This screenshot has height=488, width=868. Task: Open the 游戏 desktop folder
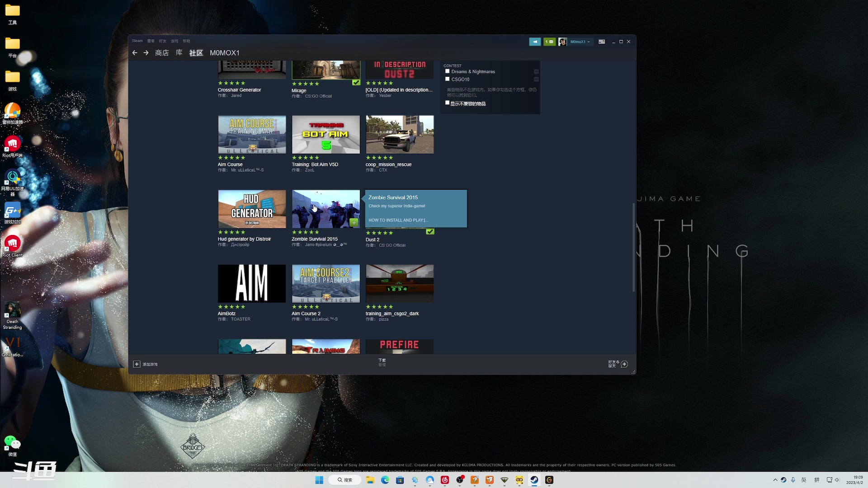[12, 80]
